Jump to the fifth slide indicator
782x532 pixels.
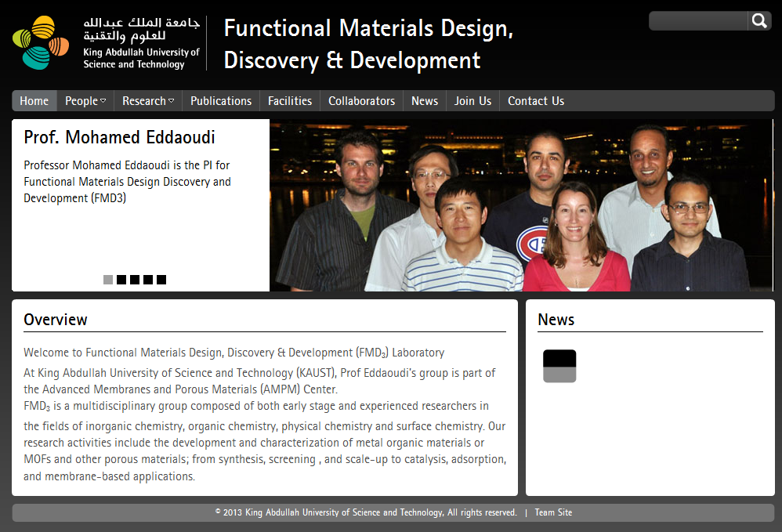(161, 280)
